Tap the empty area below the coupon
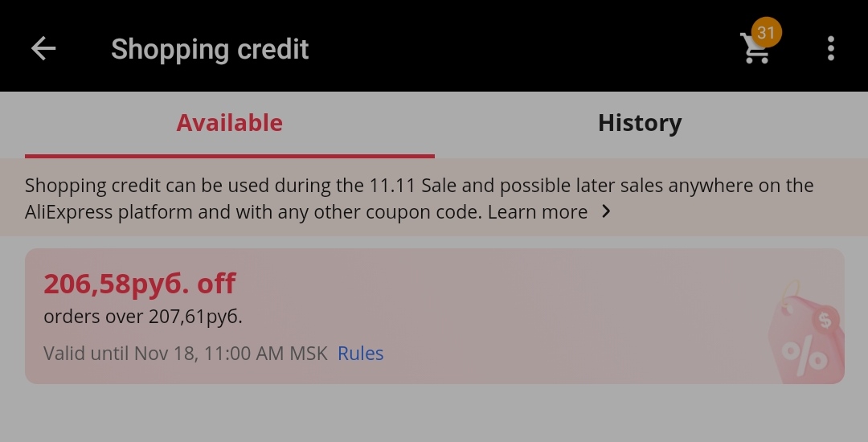The image size is (868, 442). [x=434, y=413]
